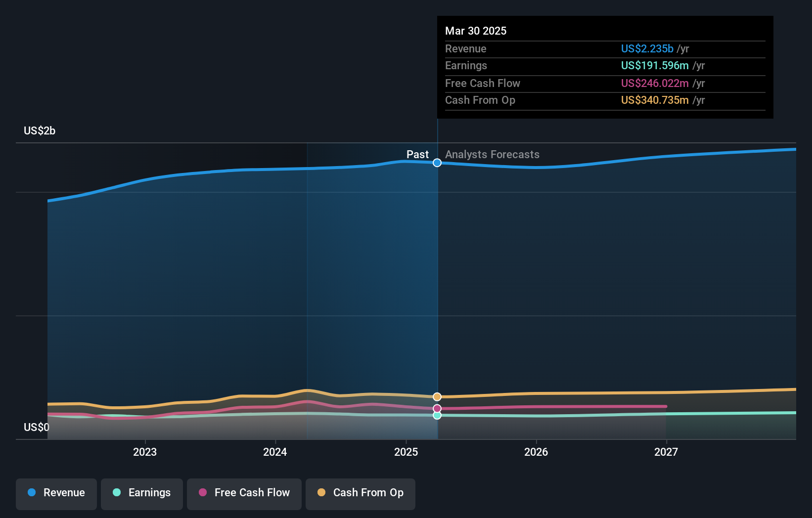This screenshot has width=812, height=518.
Task: Toggle the Free Cash Flow legend series
Action: click(244, 493)
